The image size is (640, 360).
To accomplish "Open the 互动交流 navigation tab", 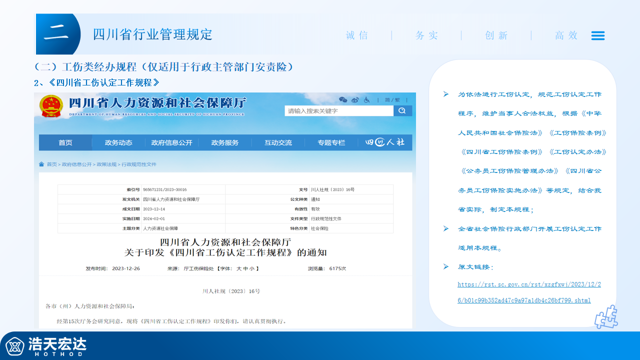I will point(278,142).
